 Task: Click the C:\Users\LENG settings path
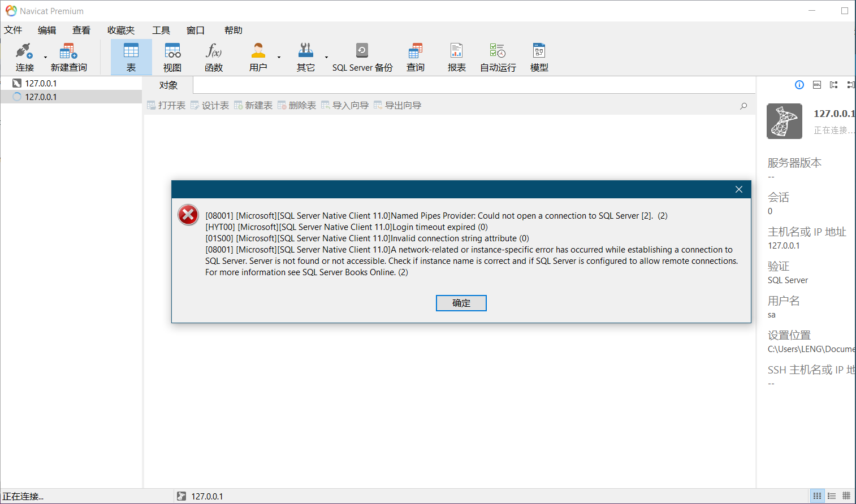click(811, 349)
